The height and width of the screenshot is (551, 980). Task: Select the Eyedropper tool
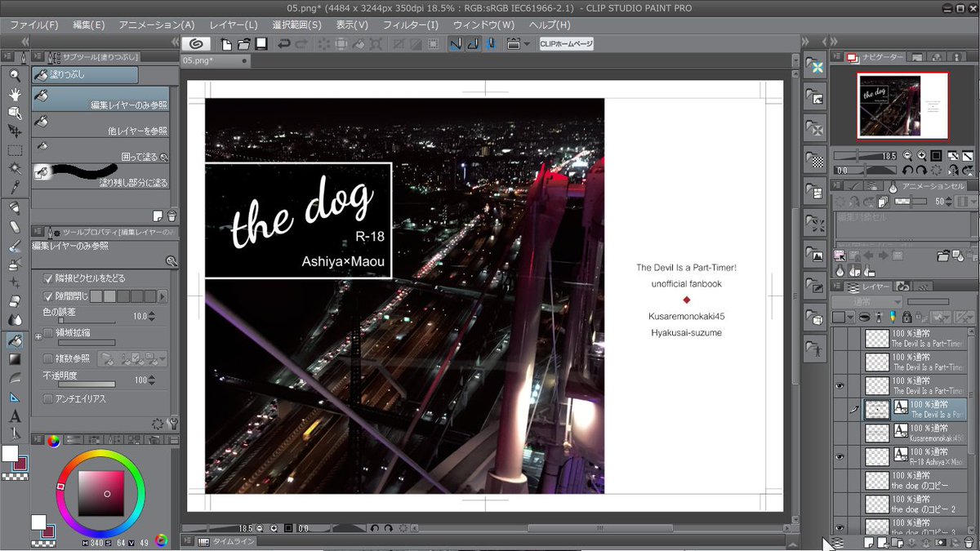15,187
